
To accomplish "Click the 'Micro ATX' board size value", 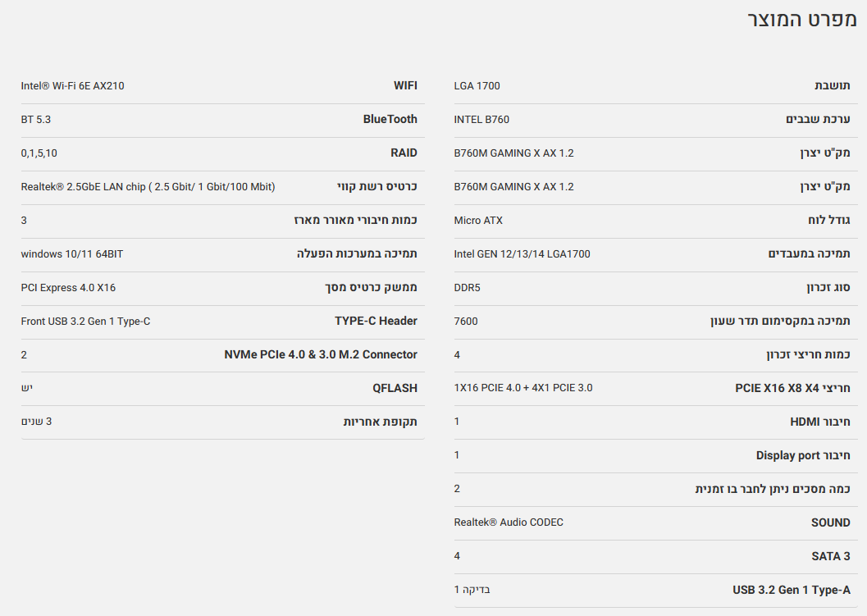I will pyautogui.click(x=478, y=220).
